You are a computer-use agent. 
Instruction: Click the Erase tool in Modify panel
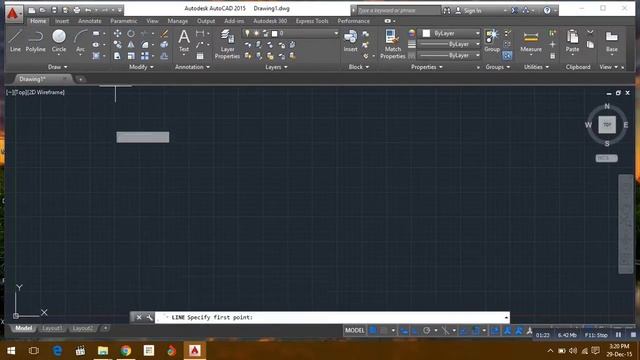[x=164, y=33]
